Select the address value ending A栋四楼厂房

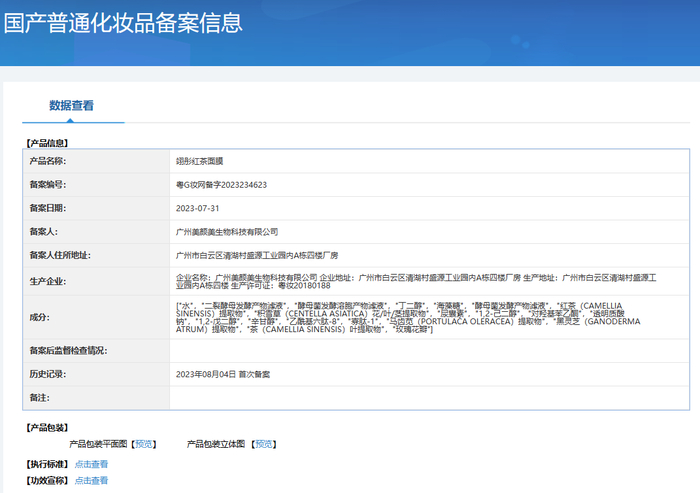257,255
